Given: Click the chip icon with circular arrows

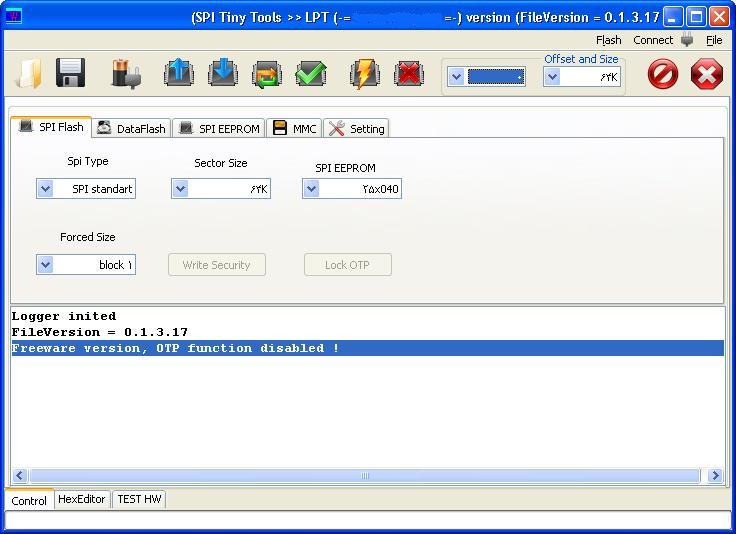Looking at the screenshot, I should 267,74.
